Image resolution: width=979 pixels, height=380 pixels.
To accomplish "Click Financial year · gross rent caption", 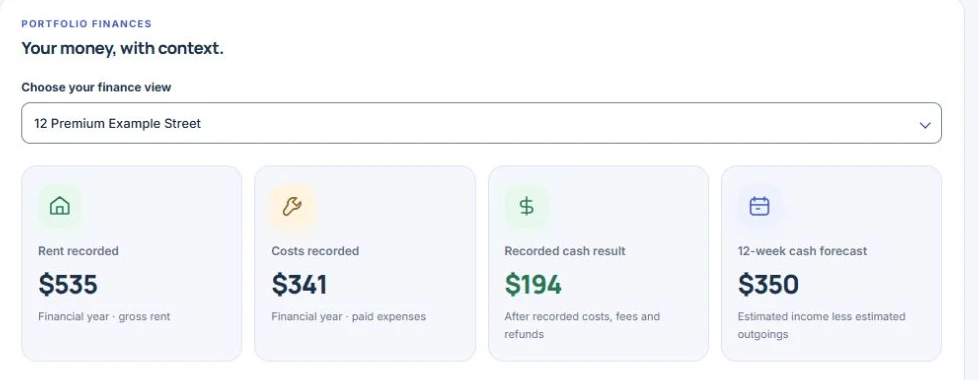I will tap(104, 316).
